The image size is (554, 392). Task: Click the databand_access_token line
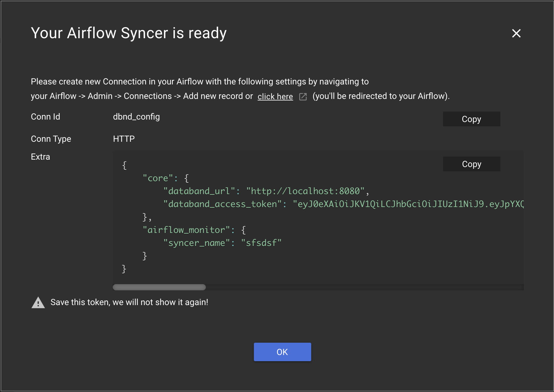tap(344, 204)
